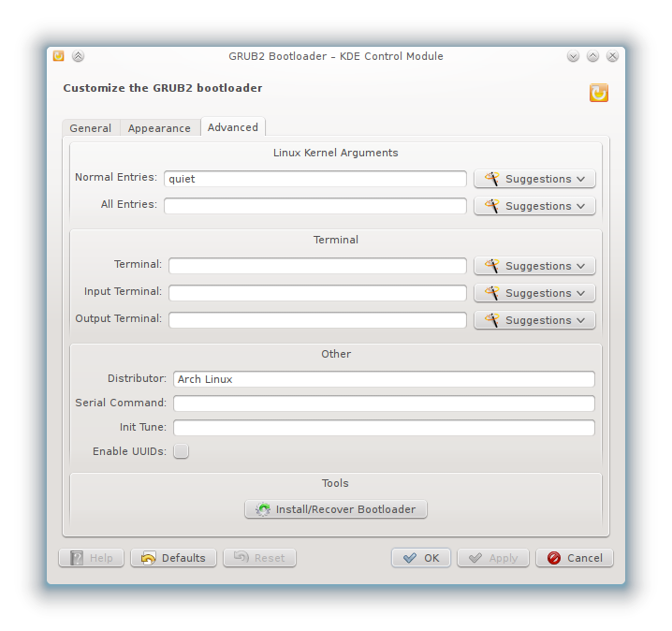Open the Appearance tab

click(x=159, y=128)
